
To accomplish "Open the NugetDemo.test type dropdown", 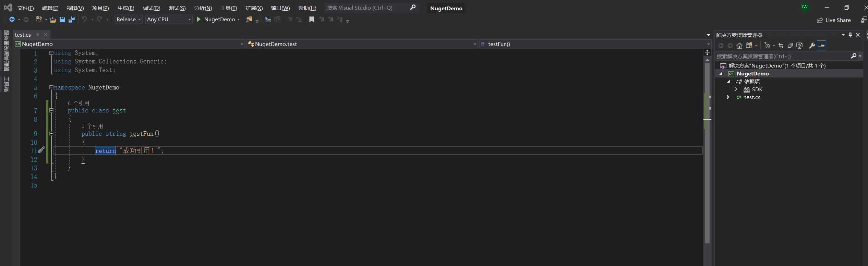I will (362, 44).
